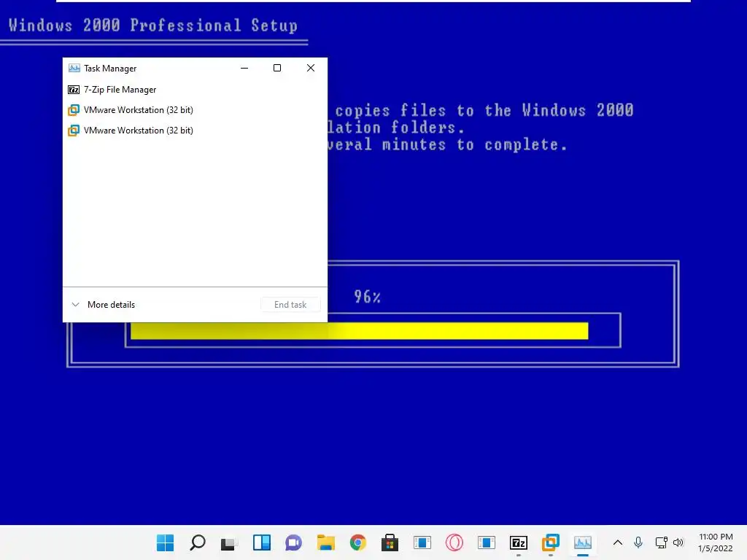Screen dimensions: 747x560
Task: Select the second VMware Workstation (32 bit) row
Action: (x=195, y=131)
